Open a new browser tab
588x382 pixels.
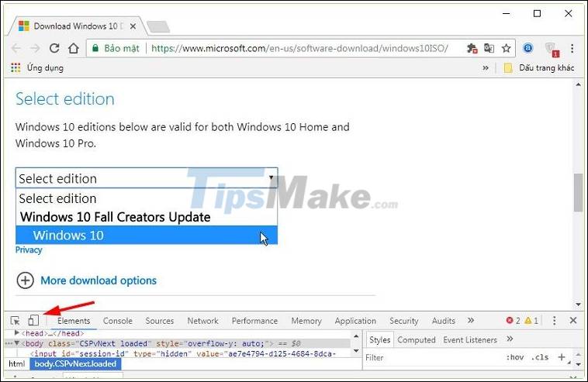click(x=158, y=27)
